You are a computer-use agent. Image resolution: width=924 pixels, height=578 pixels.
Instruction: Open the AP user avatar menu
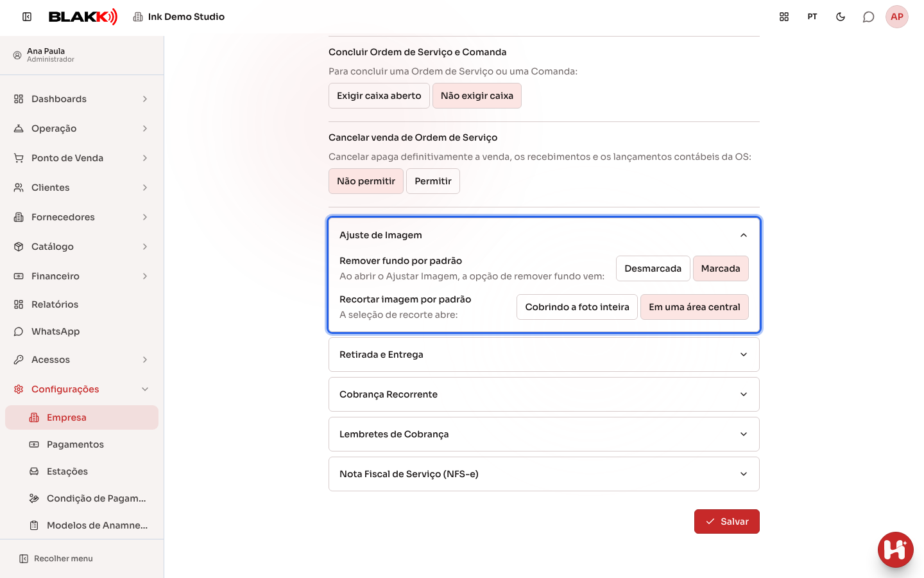897,17
